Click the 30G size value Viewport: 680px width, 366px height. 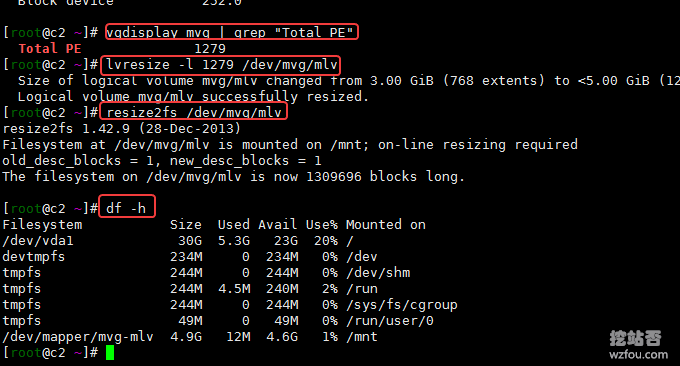click(190, 241)
